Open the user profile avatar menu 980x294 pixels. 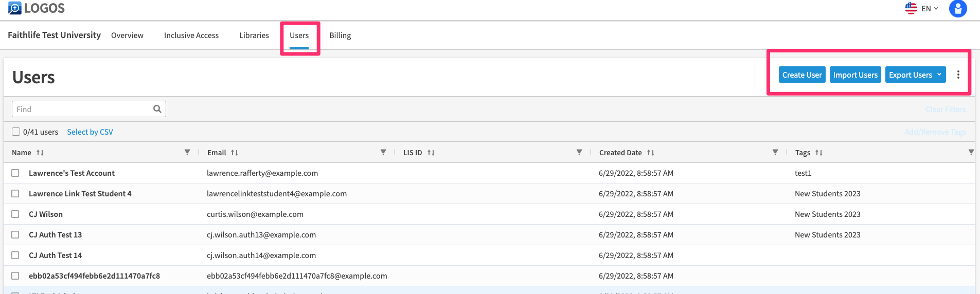[958, 8]
